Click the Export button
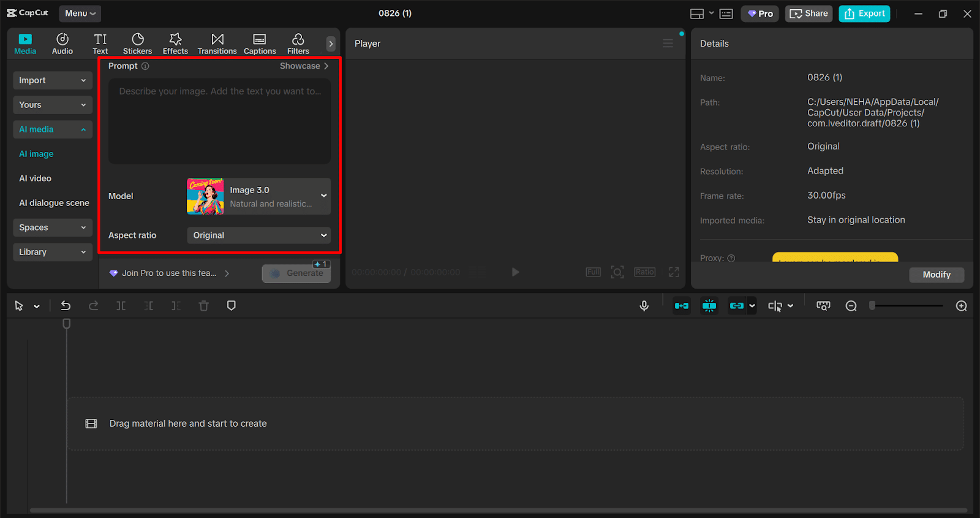This screenshot has height=518, width=980. pos(864,13)
